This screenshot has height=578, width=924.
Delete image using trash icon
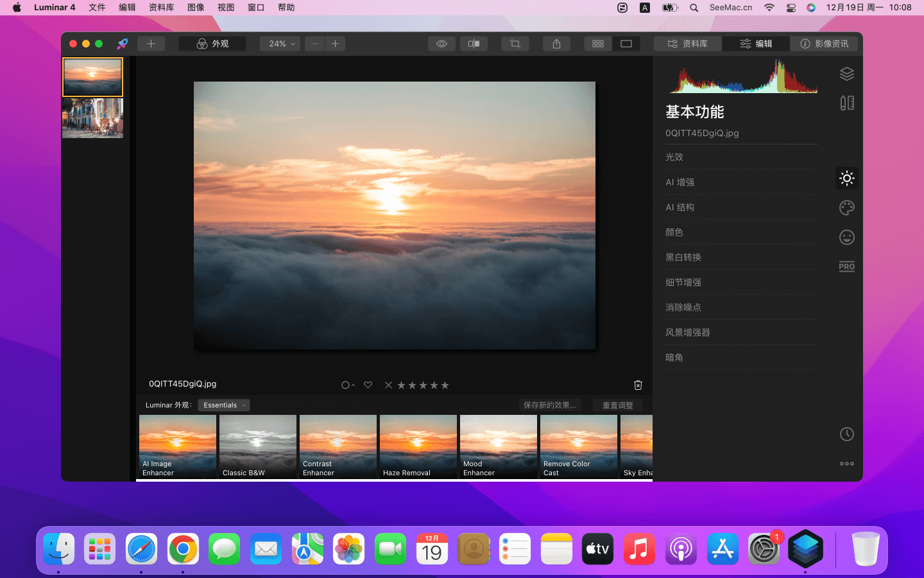click(x=638, y=385)
